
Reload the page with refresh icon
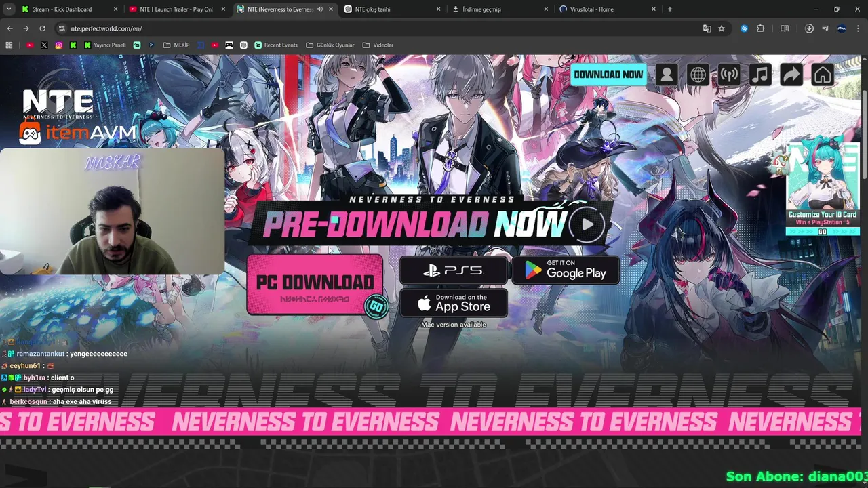[x=42, y=28]
